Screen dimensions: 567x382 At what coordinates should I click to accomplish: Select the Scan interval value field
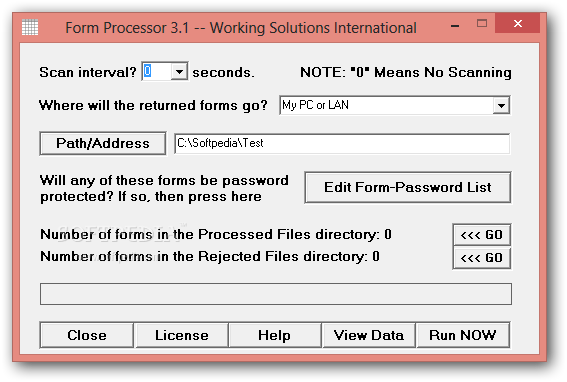point(156,71)
